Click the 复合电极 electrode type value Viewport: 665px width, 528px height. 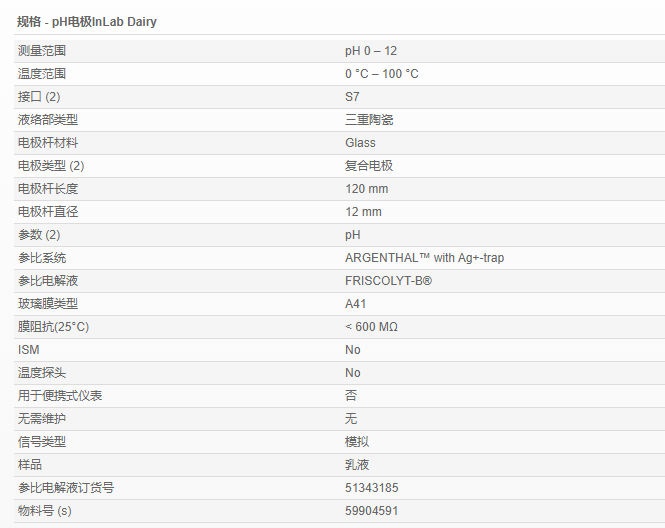click(x=369, y=166)
